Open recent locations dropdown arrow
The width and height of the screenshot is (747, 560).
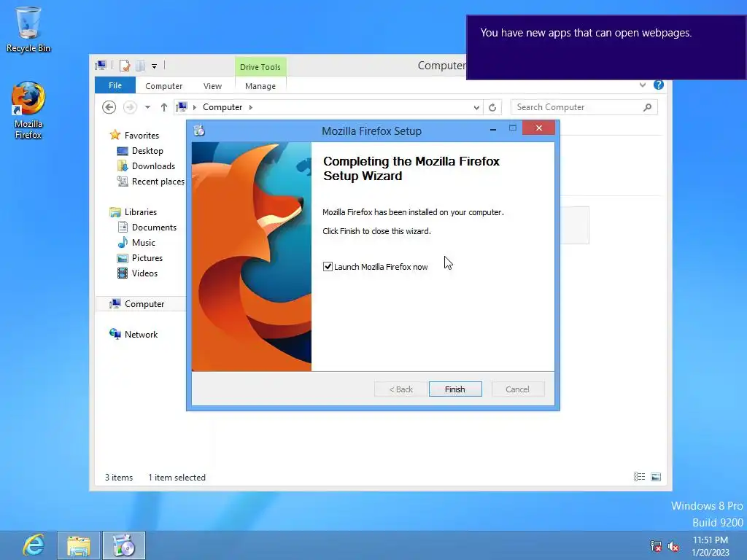[147, 107]
